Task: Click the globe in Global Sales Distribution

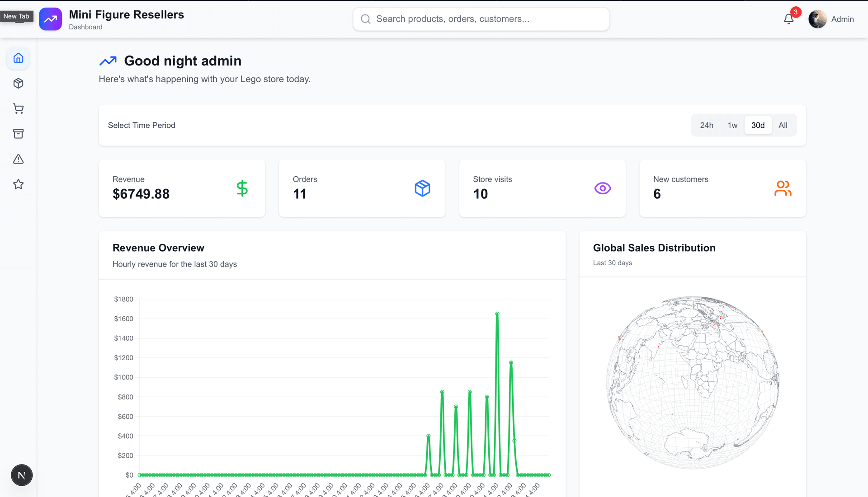Action: click(692, 382)
